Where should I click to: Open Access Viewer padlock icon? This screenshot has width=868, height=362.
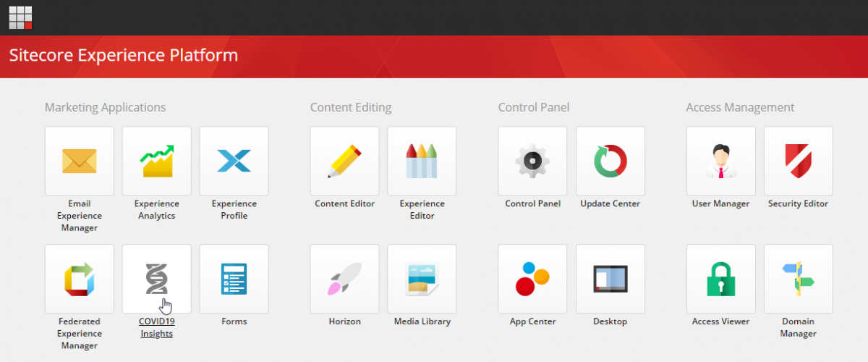tap(720, 279)
